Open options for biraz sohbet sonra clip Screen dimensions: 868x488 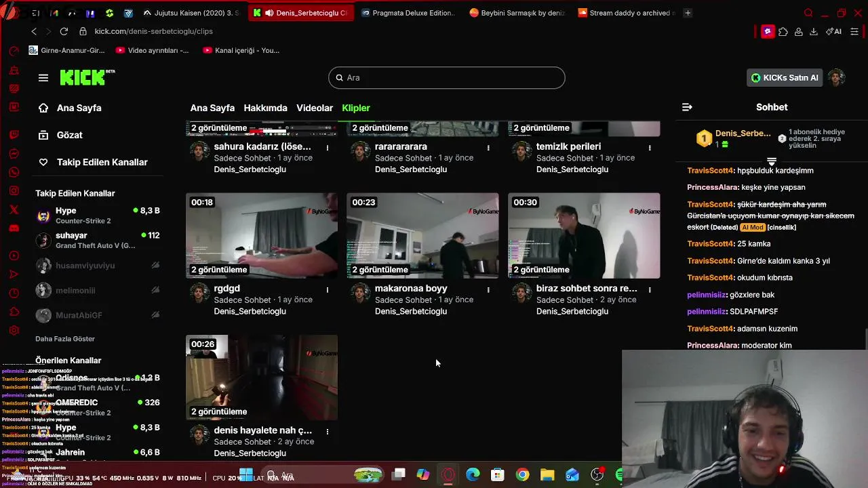[x=650, y=289]
